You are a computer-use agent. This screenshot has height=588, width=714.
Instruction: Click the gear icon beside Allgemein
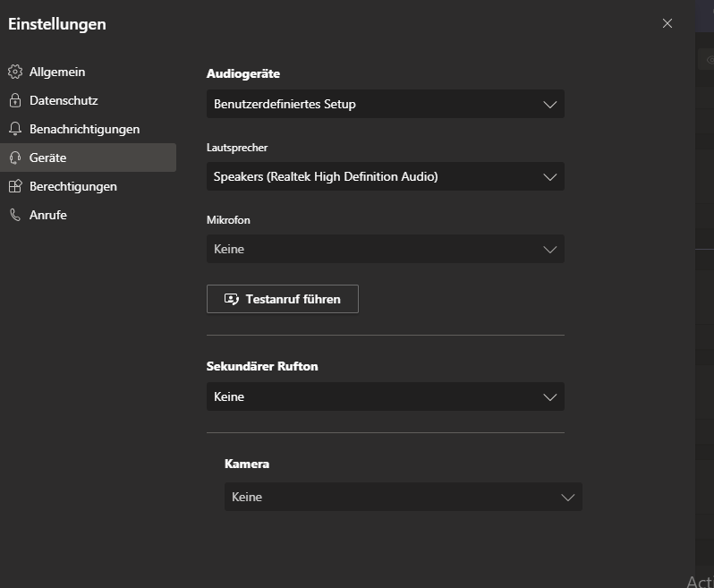pyautogui.click(x=15, y=72)
